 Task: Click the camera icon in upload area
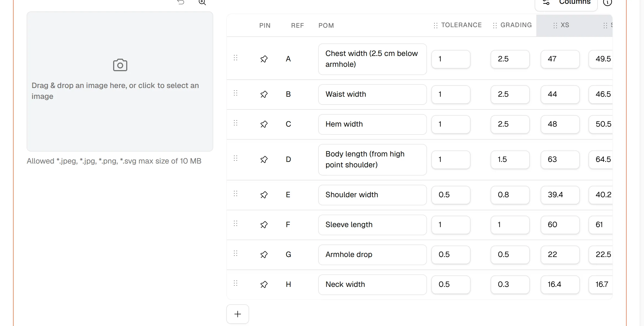tap(120, 65)
